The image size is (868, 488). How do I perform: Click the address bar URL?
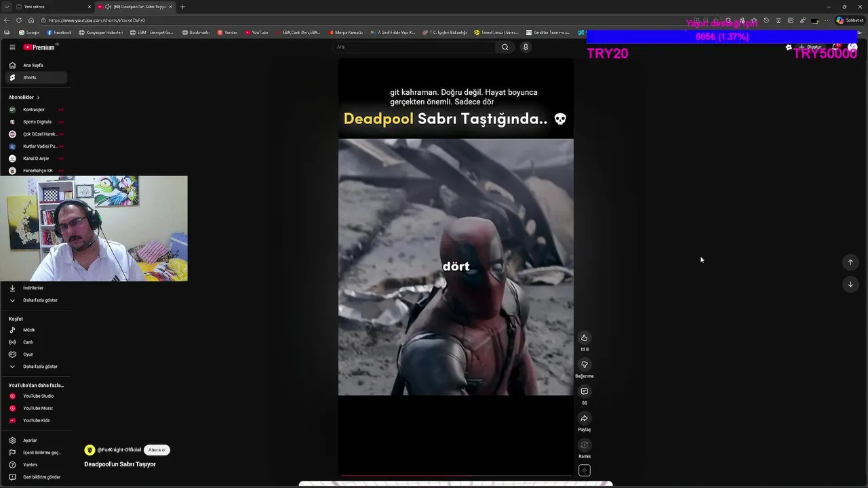[97, 20]
